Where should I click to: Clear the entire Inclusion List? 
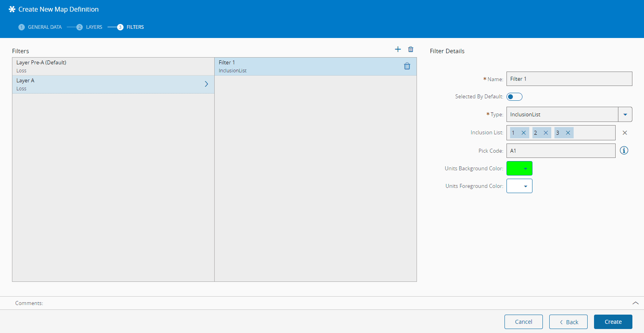click(625, 133)
